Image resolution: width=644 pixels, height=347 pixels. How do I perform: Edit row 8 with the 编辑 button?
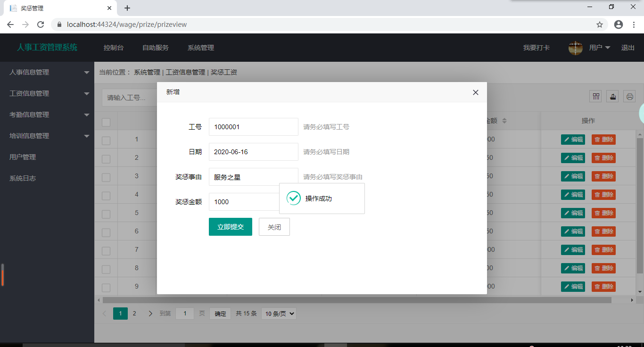click(573, 268)
